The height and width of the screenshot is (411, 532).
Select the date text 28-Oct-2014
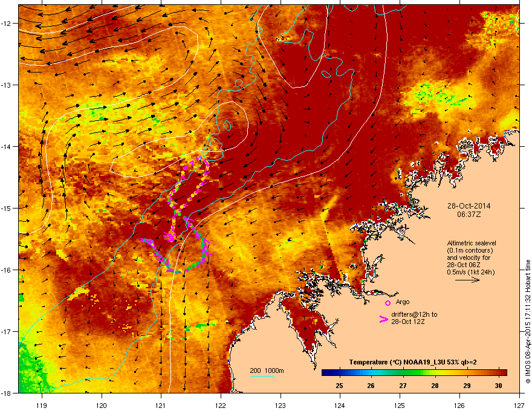[x=469, y=206]
